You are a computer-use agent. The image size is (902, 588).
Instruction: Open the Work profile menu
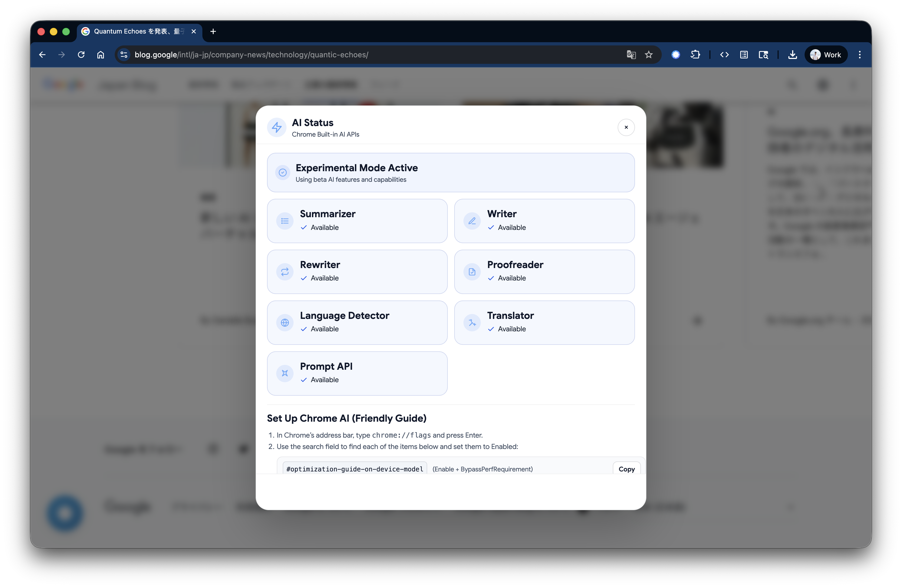[x=826, y=55]
